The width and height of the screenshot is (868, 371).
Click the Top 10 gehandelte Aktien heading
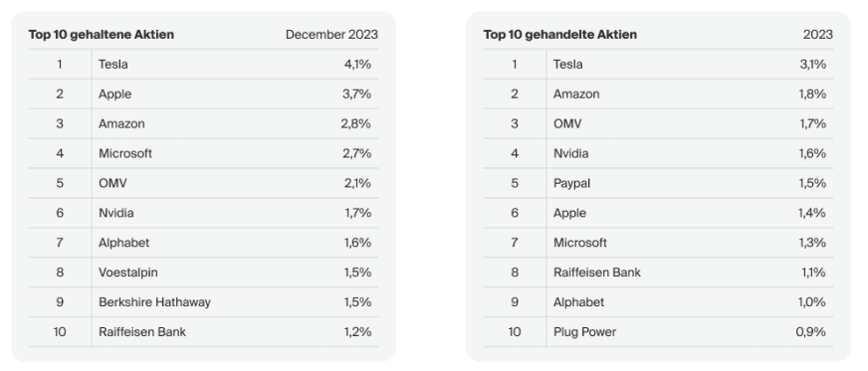(x=559, y=34)
